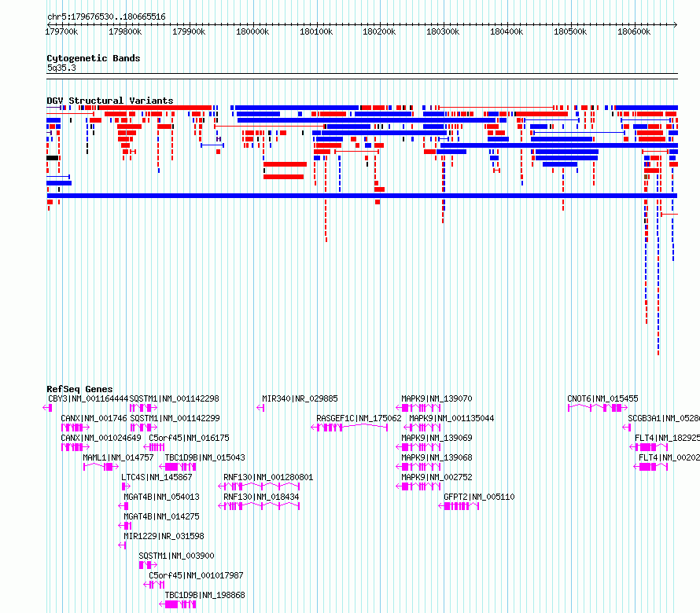Viewport: 700px width, 613px height.
Task: Click the CBY3 gene arrow glyph
Action: pos(48,408)
